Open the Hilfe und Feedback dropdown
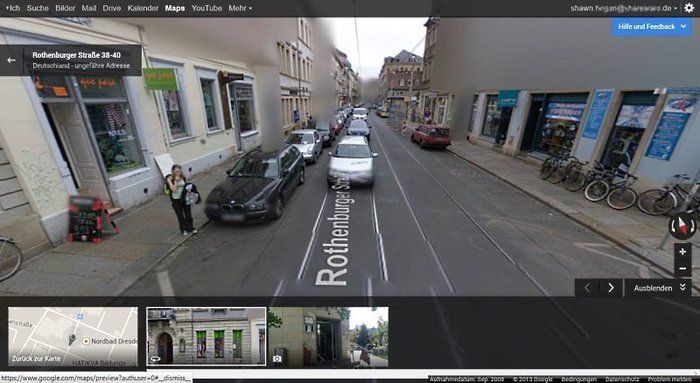The image size is (700, 383). (x=651, y=27)
